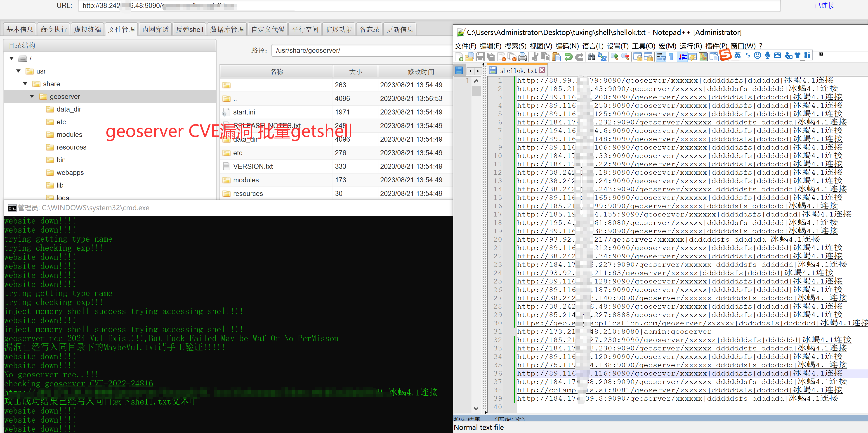Viewport: 868px width, 433px height.
Task: Open 插件(P) menu in Notepad++
Action: (x=716, y=46)
